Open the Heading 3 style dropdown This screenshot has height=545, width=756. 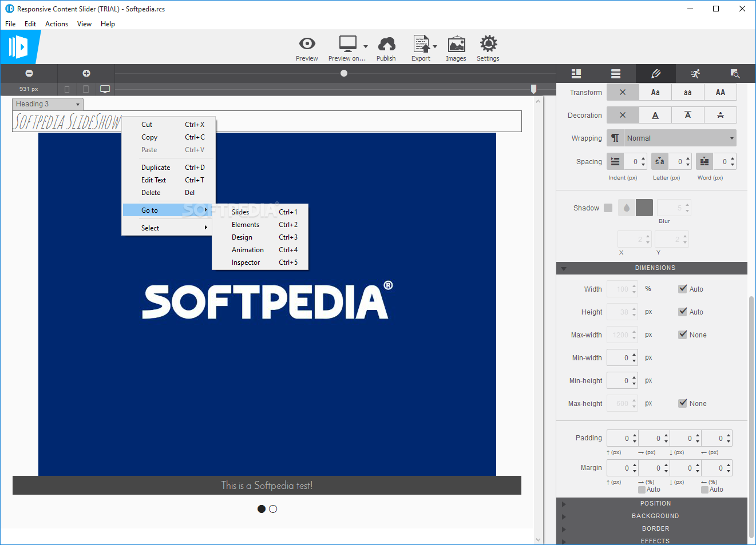[x=48, y=104]
